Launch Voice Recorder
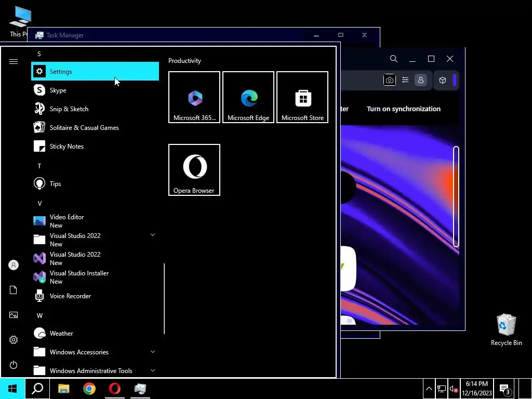This screenshot has height=399, width=532. coord(95,296)
